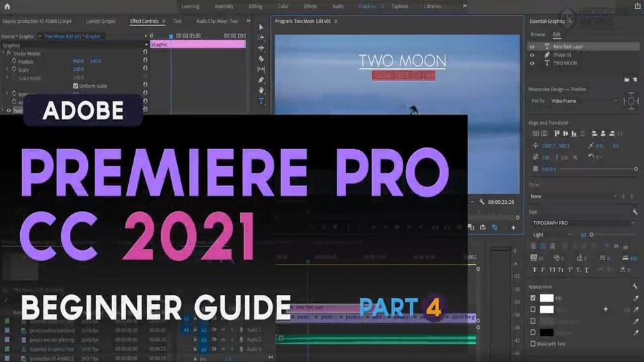Open the Browse tab in Essential Graphics
The image size is (644, 362).
[537, 34]
